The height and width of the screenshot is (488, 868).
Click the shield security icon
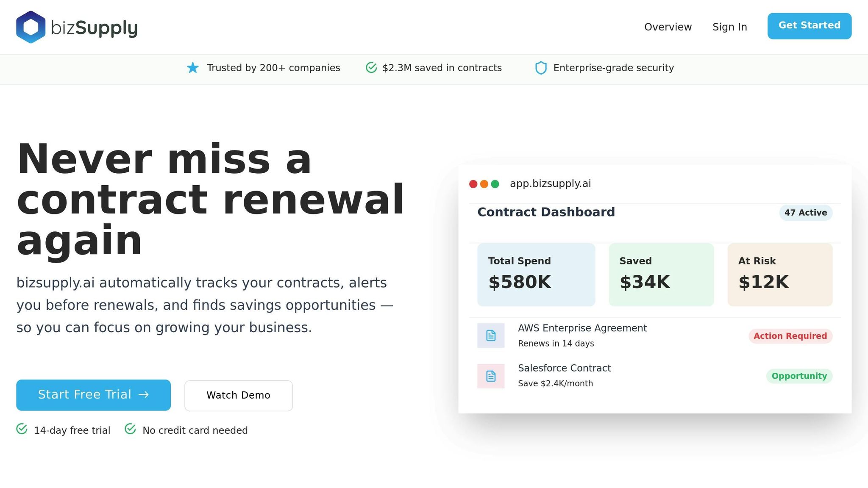pos(541,68)
